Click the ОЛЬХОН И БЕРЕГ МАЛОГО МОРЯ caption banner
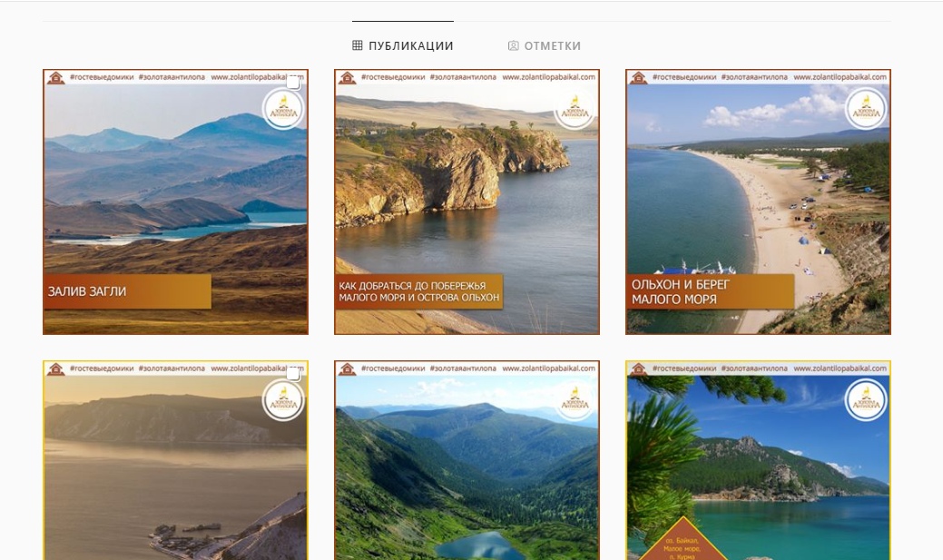 click(x=711, y=291)
